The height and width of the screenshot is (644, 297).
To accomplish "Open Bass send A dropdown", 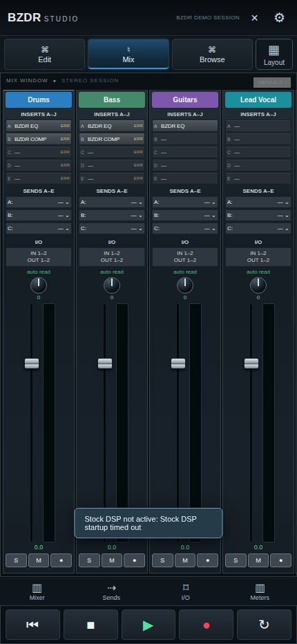I will coord(112,202).
